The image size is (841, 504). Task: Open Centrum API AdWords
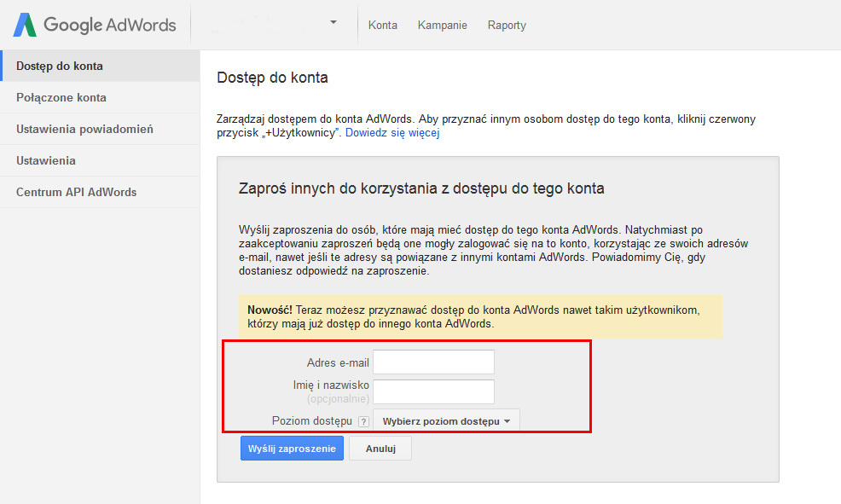pyautogui.click(x=100, y=192)
